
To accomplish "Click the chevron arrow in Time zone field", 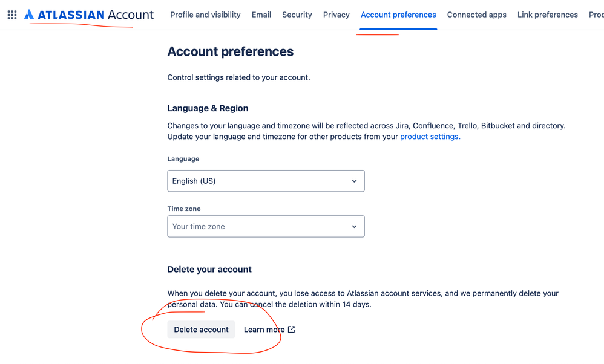I will coord(354,227).
